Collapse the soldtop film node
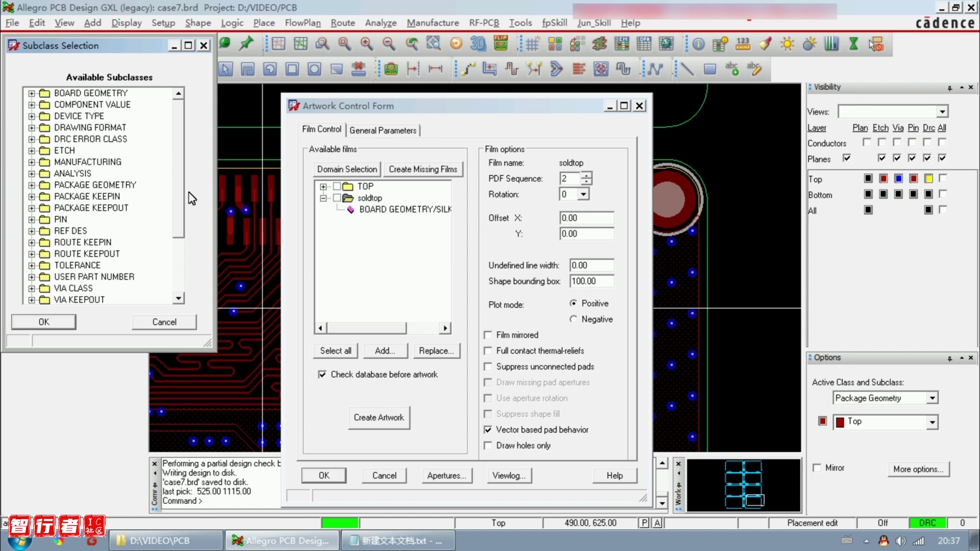The width and height of the screenshot is (980, 551). 323,198
